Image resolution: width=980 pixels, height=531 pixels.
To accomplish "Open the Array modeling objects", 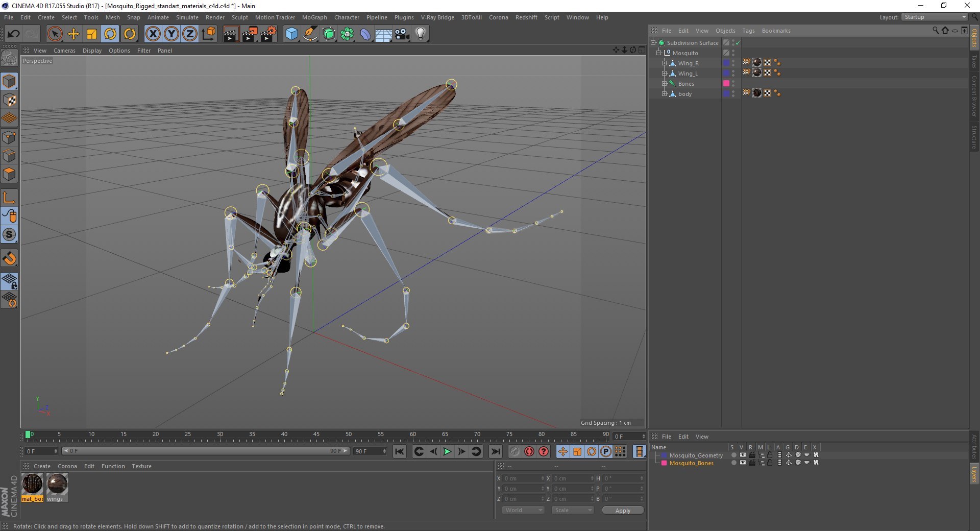I will 347,34.
